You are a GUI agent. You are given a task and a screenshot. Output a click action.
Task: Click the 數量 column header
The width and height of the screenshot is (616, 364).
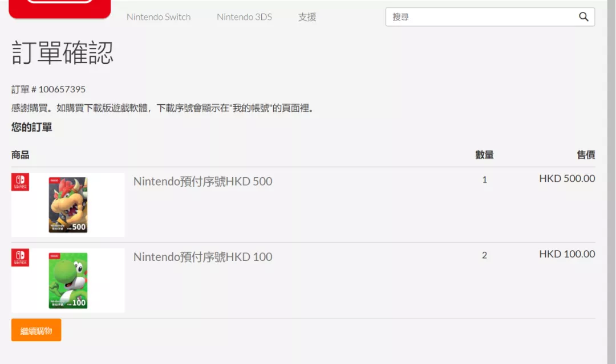click(x=484, y=155)
